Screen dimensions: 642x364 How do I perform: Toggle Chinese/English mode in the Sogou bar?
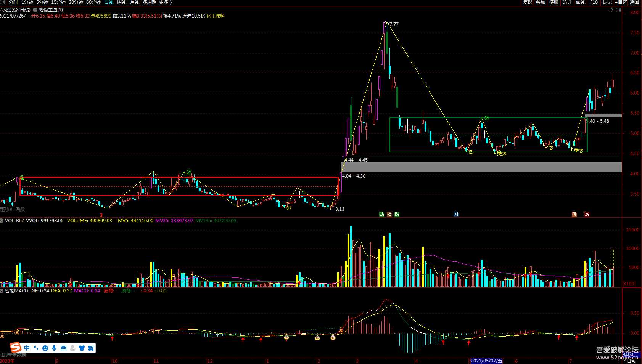coord(27,348)
